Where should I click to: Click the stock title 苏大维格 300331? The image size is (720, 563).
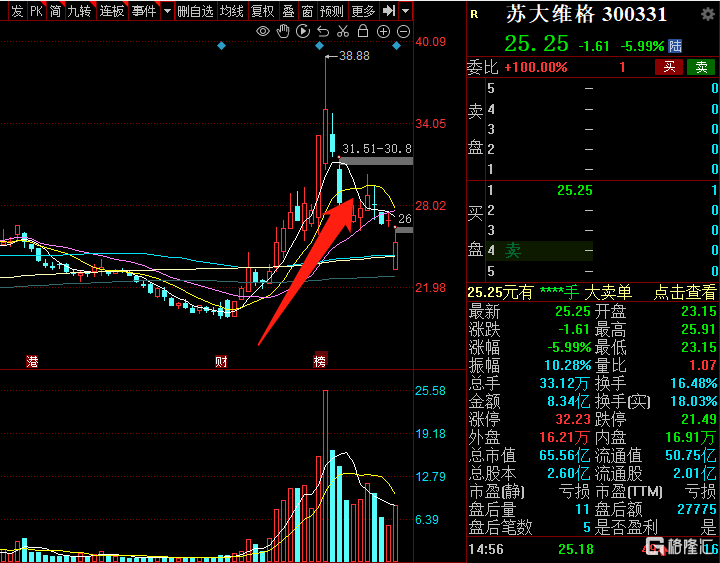tap(586, 15)
